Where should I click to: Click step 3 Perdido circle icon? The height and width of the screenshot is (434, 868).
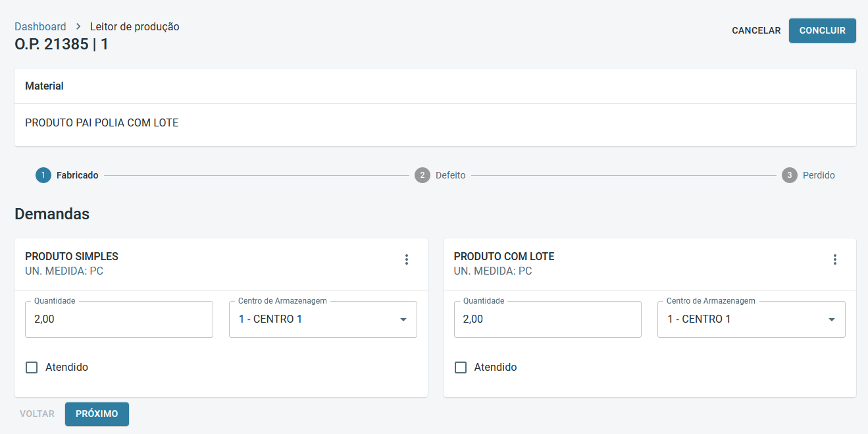click(790, 175)
